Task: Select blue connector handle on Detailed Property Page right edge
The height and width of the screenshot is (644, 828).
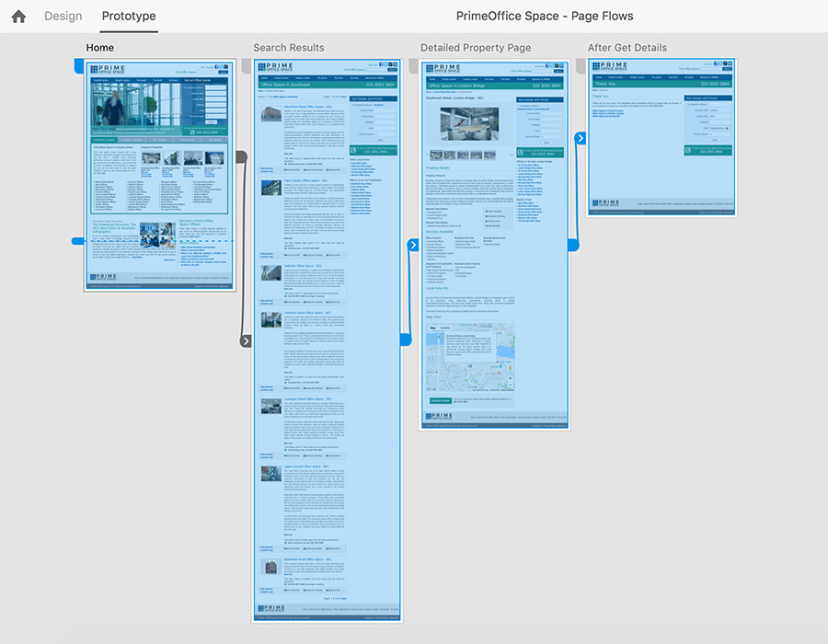Action: pos(572,246)
